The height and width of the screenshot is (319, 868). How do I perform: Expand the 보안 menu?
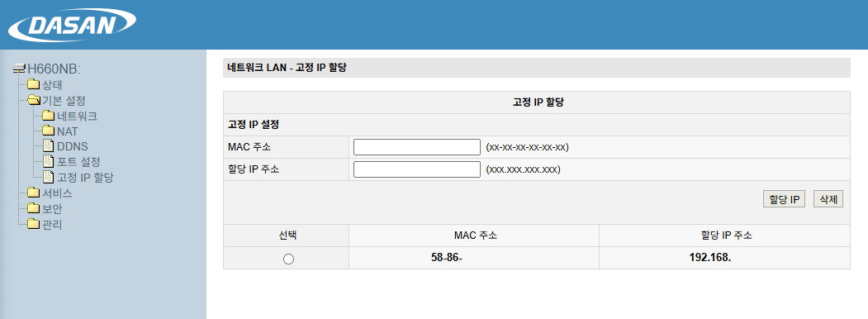[x=53, y=209]
